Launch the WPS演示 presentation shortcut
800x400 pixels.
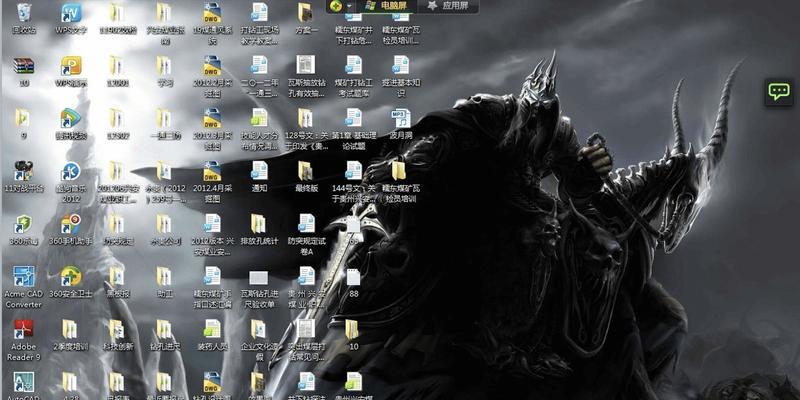coord(71,71)
